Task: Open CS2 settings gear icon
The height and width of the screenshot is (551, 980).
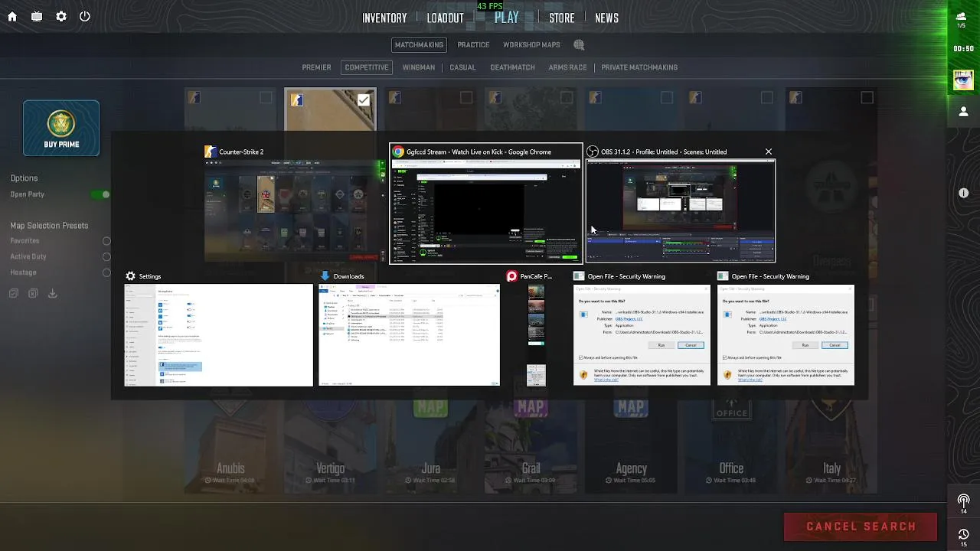Action: 61,16
